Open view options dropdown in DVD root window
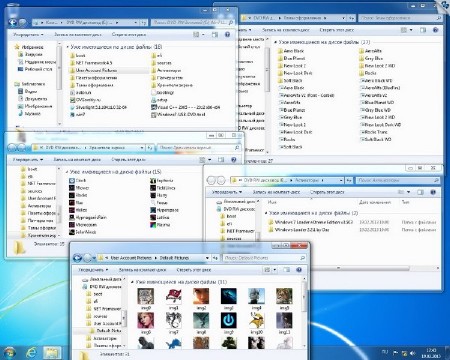This screenshot has height=360, width=450. (x=203, y=34)
